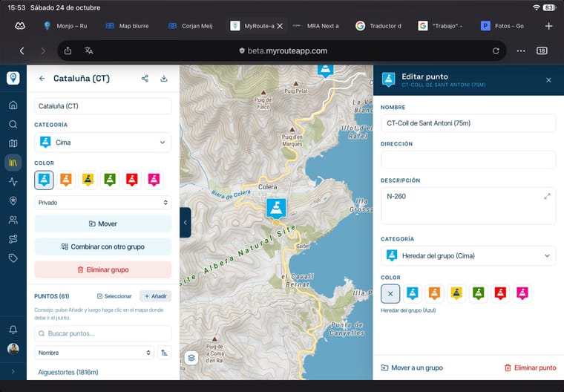Open the library icon in sidebar
The width and height of the screenshot is (564, 392).
click(13, 163)
